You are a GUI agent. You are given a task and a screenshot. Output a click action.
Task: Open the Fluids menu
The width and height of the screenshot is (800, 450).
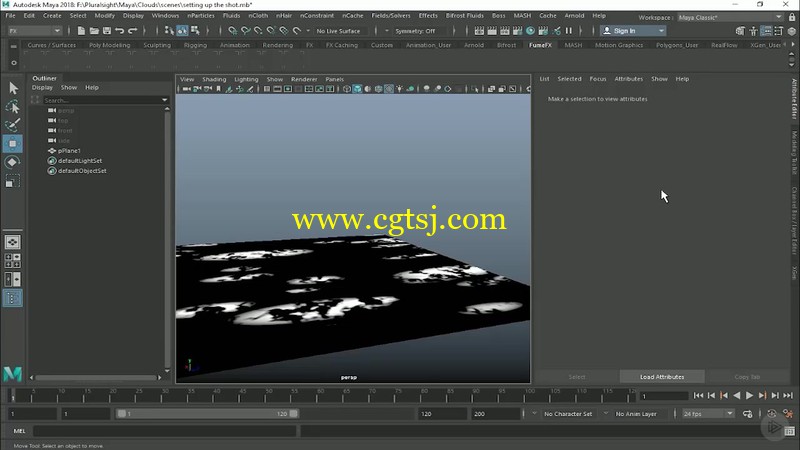pos(231,16)
